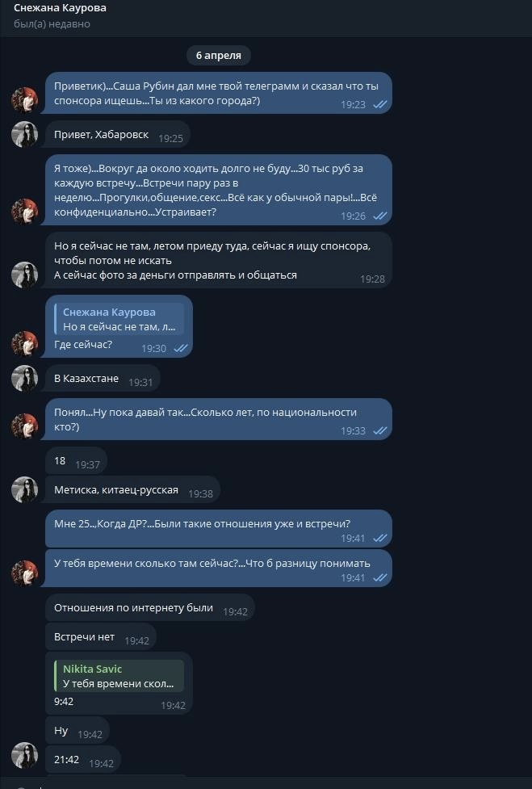532x789 pixels.
Task: Click read checkmarks on the 19:23 message
Action: click(379, 105)
